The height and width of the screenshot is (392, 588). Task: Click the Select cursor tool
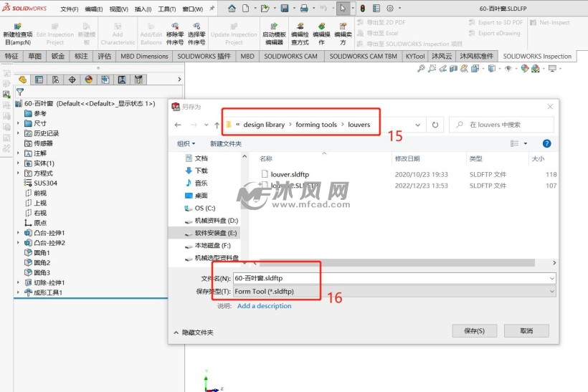[343, 9]
